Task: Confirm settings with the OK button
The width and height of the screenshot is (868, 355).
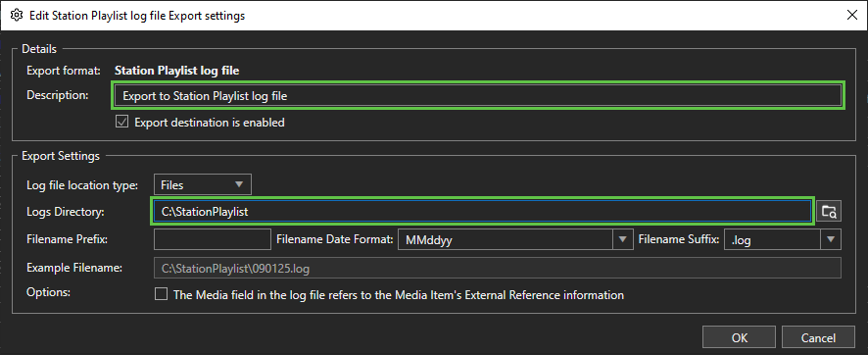Action: (740, 337)
